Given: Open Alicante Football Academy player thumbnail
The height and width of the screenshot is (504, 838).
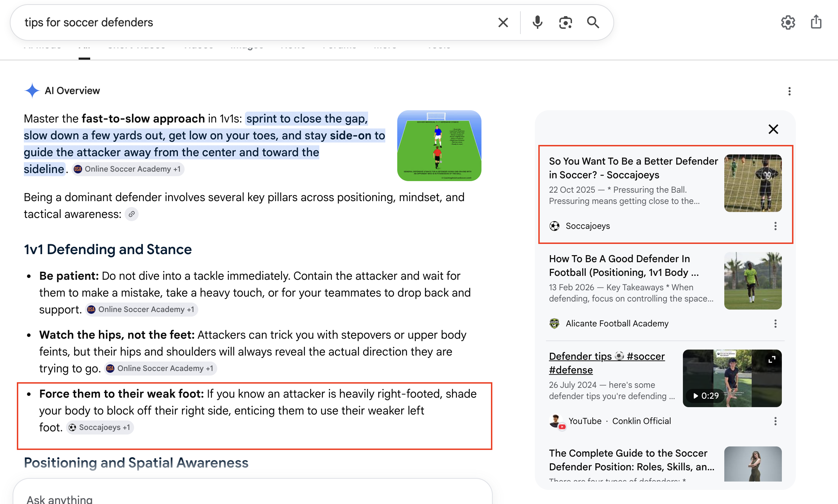Looking at the screenshot, I should [753, 281].
